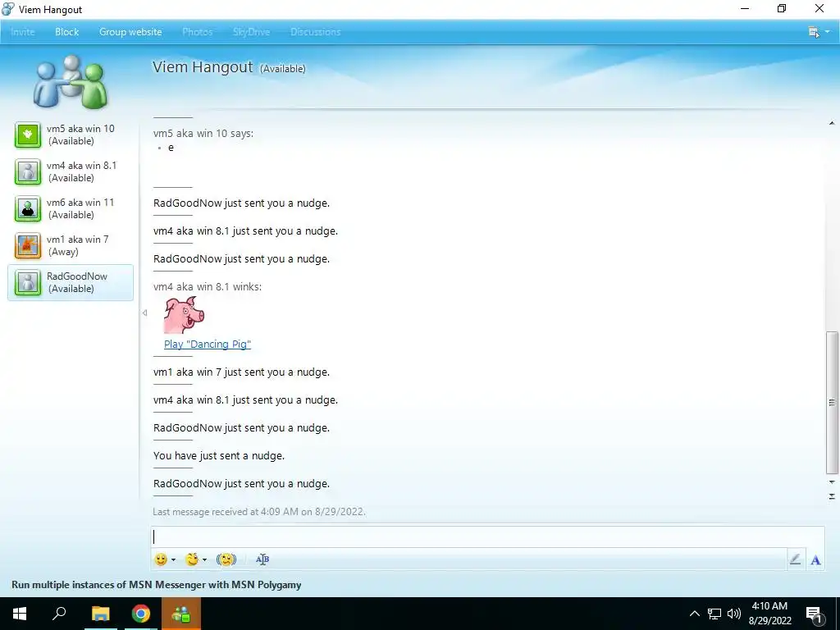Viewport: 840px width, 630px height.
Task: Select member name vm5 aka win 10
Action: point(80,129)
